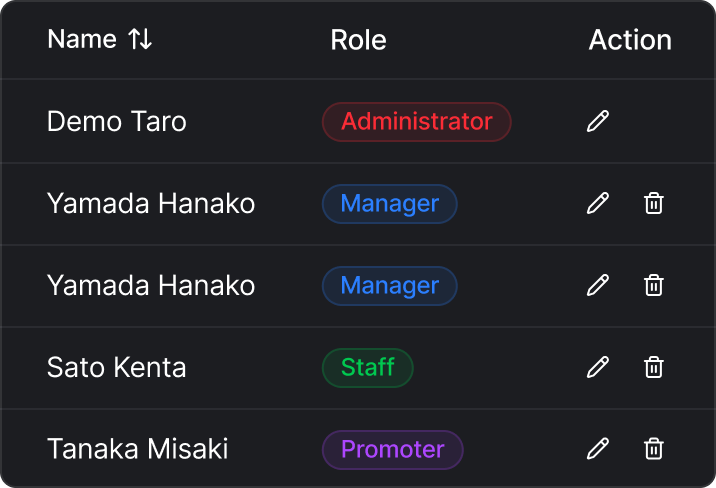Remove Tanaka Misaki using the trash icon
Image resolution: width=716 pixels, height=488 pixels.
coord(654,449)
